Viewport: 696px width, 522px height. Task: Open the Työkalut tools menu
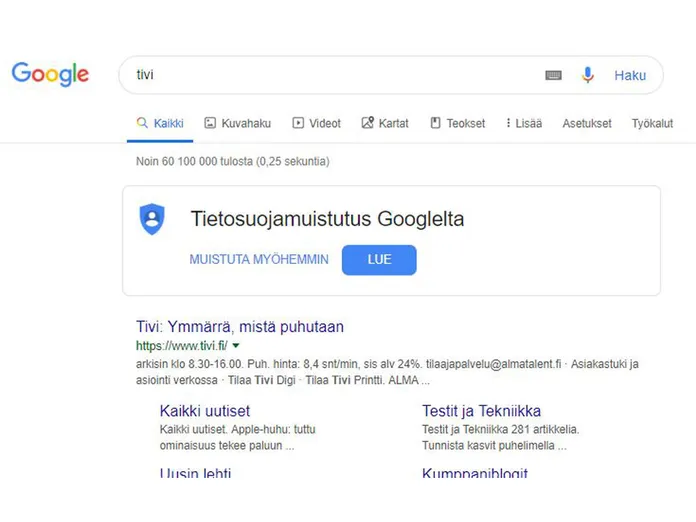pos(652,123)
